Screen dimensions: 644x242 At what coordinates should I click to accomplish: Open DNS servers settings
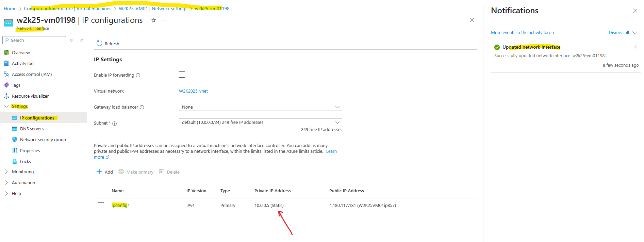tap(32, 129)
